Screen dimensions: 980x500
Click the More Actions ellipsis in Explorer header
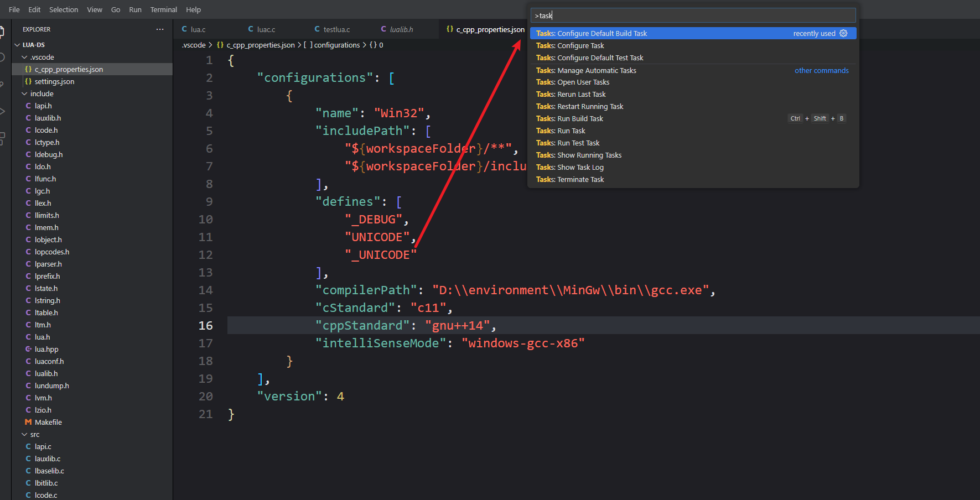click(160, 29)
